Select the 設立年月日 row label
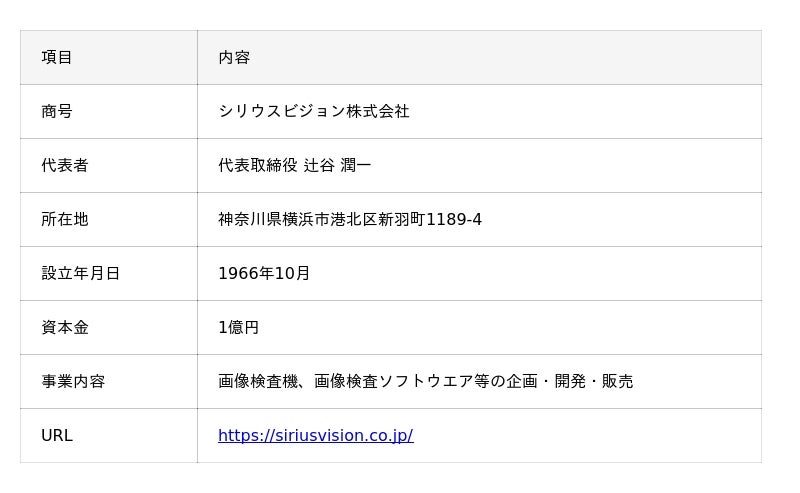800x493 pixels. [81, 274]
